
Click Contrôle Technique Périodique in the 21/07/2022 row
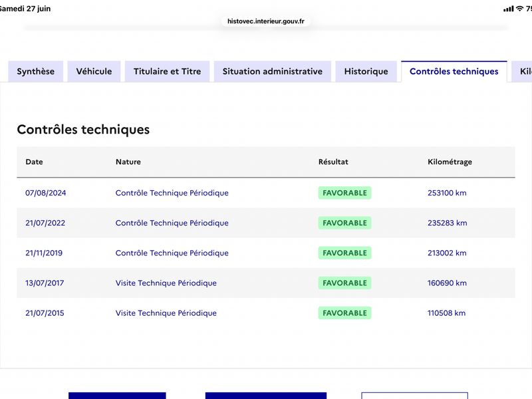tap(172, 223)
